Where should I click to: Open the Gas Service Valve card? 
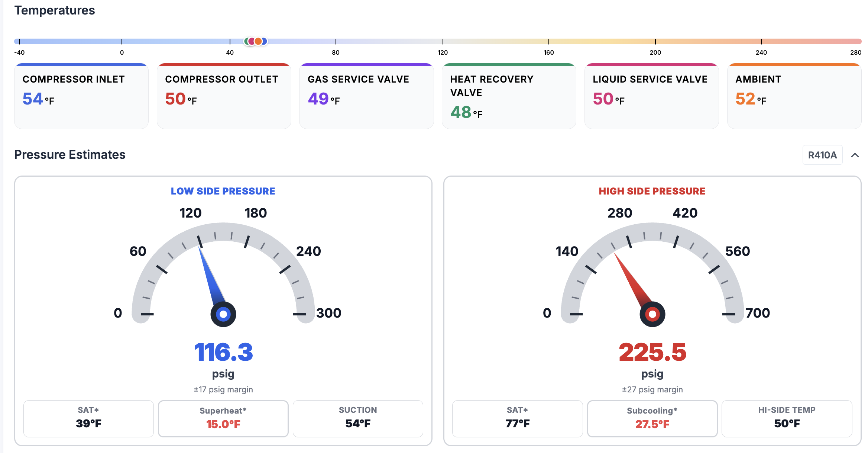coord(366,96)
